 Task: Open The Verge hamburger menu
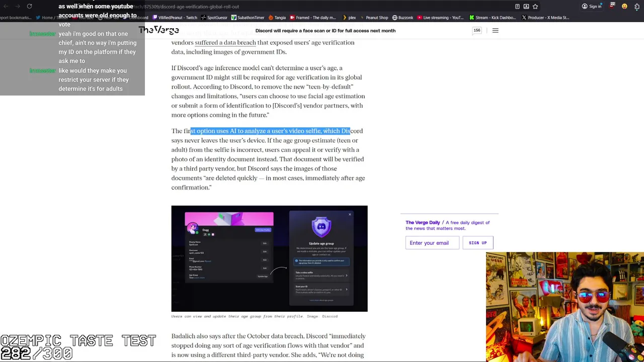coord(495,31)
